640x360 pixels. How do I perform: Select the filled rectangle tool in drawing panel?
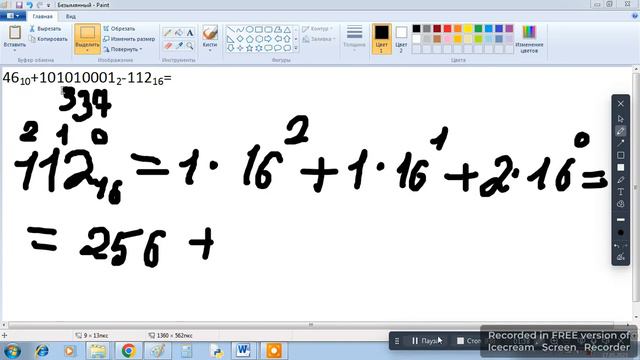(620, 167)
